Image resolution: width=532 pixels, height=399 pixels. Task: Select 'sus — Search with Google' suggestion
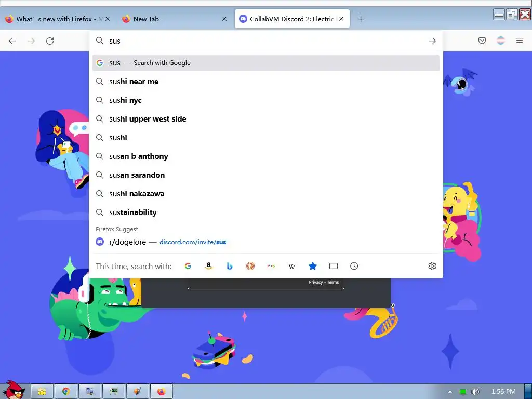tap(265, 63)
